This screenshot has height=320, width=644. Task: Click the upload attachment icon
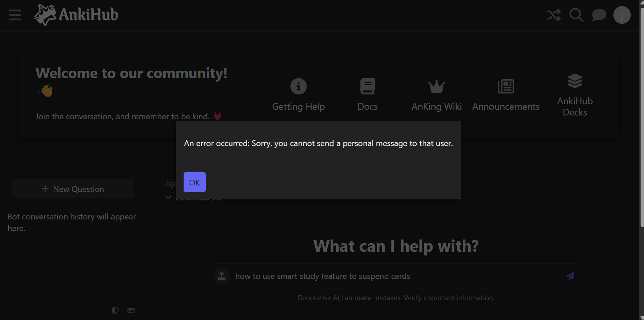tap(222, 276)
